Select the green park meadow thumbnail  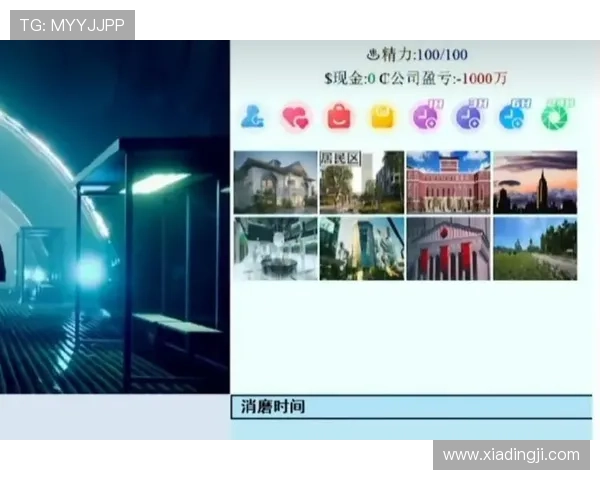[x=535, y=248]
